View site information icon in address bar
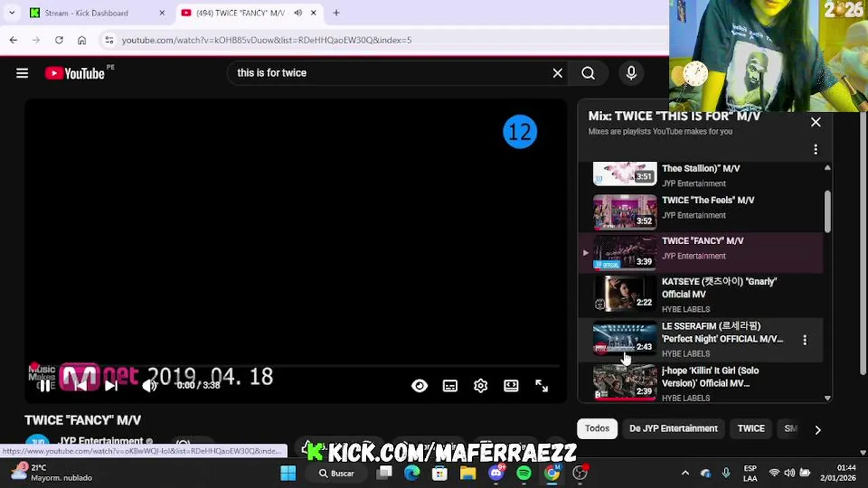868x488 pixels. pos(109,40)
